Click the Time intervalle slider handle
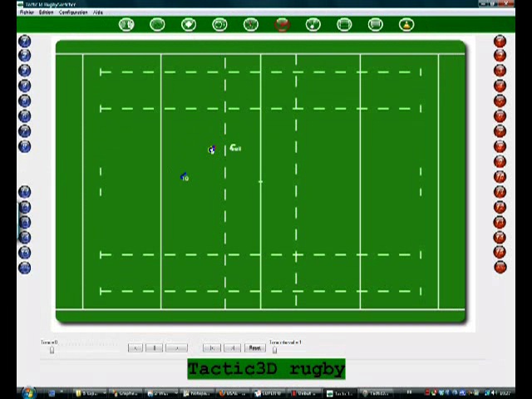Viewport: 532px width, 399px height. [x=274, y=350]
